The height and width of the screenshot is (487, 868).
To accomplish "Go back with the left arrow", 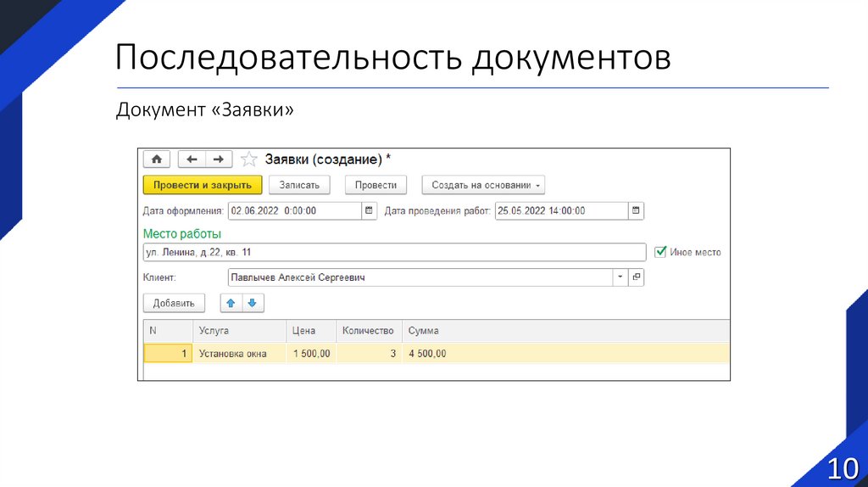I will [x=192, y=159].
